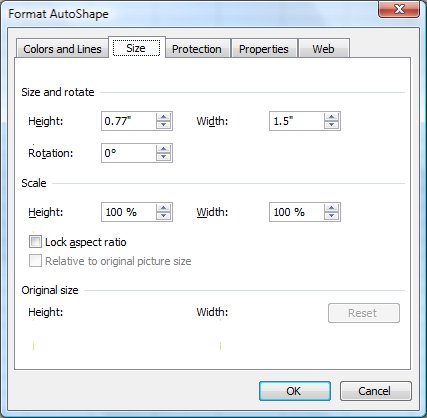
Task: Decrease the Size Width spinner down arrow
Action: click(x=331, y=125)
